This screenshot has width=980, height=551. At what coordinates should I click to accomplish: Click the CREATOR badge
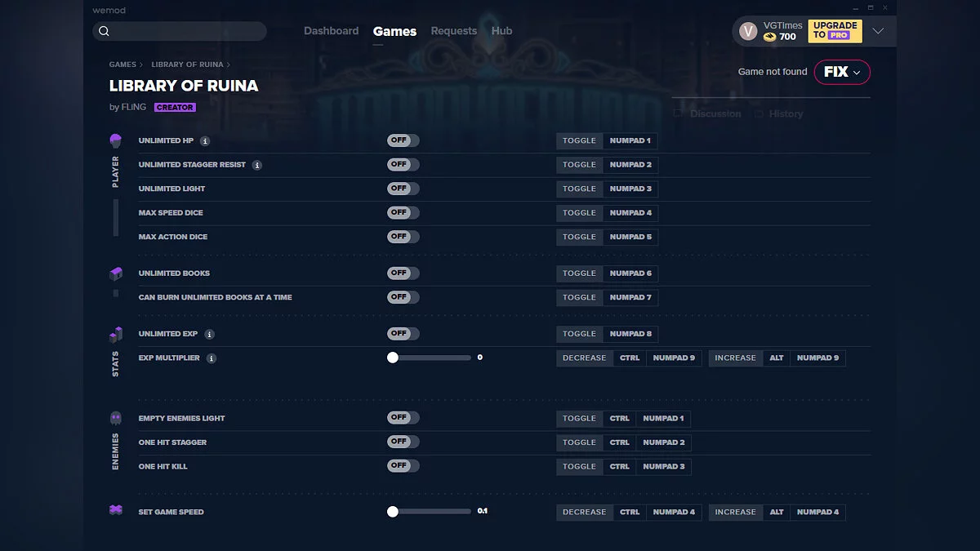tap(175, 108)
